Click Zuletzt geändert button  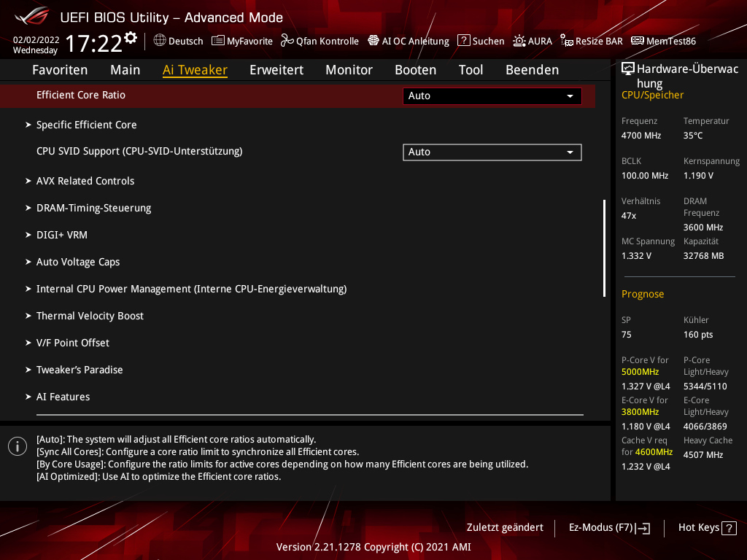click(505, 527)
